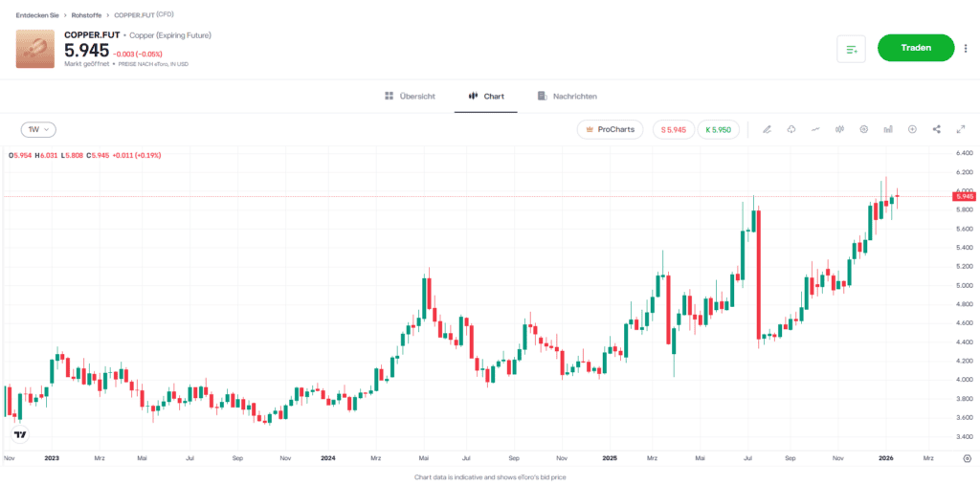This screenshot has height=485, width=980.
Task: Click the S 5.945 sell price button
Action: click(674, 129)
